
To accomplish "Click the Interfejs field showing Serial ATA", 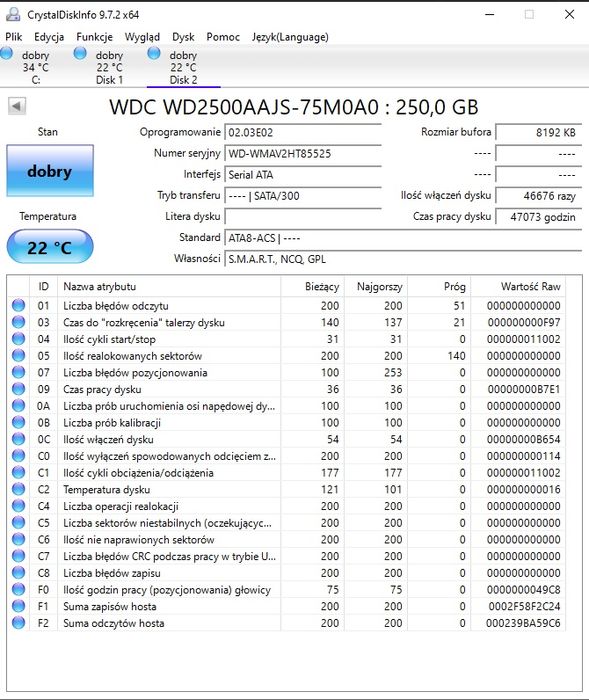I will pyautogui.click(x=303, y=175).
